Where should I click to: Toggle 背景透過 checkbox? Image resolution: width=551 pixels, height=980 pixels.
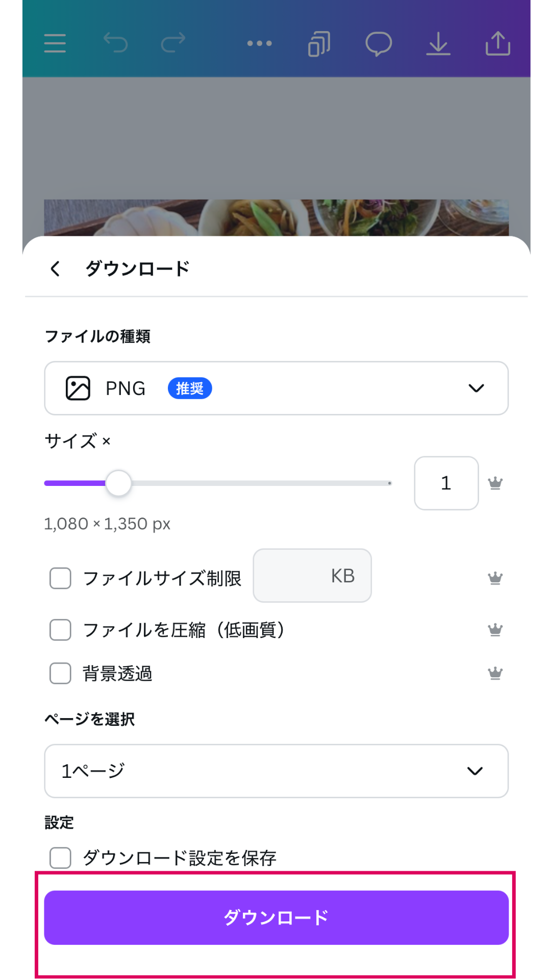point(60,673)
